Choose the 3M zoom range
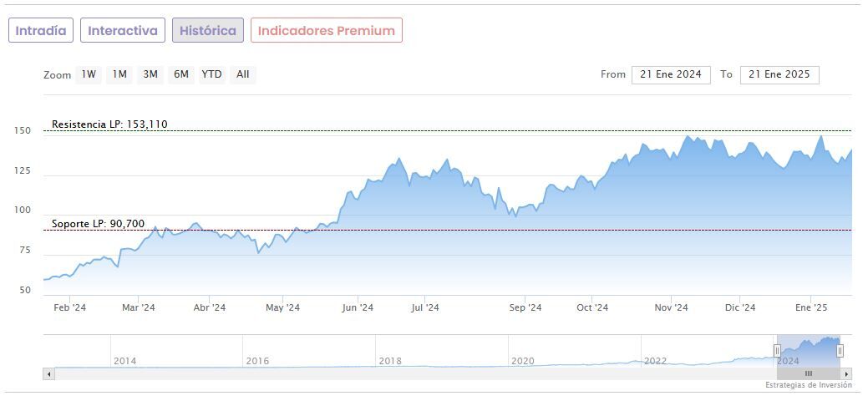The image size is (868, 401). pos(150,74)
